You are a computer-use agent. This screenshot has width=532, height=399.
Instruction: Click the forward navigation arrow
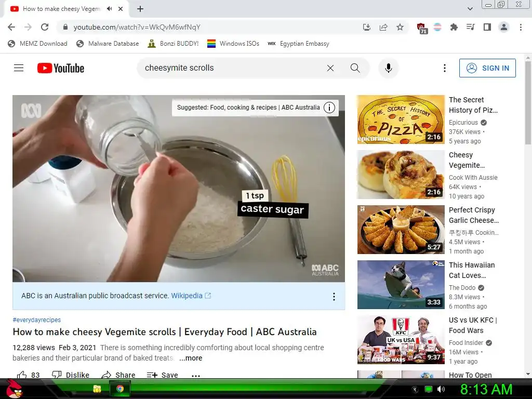28,27
